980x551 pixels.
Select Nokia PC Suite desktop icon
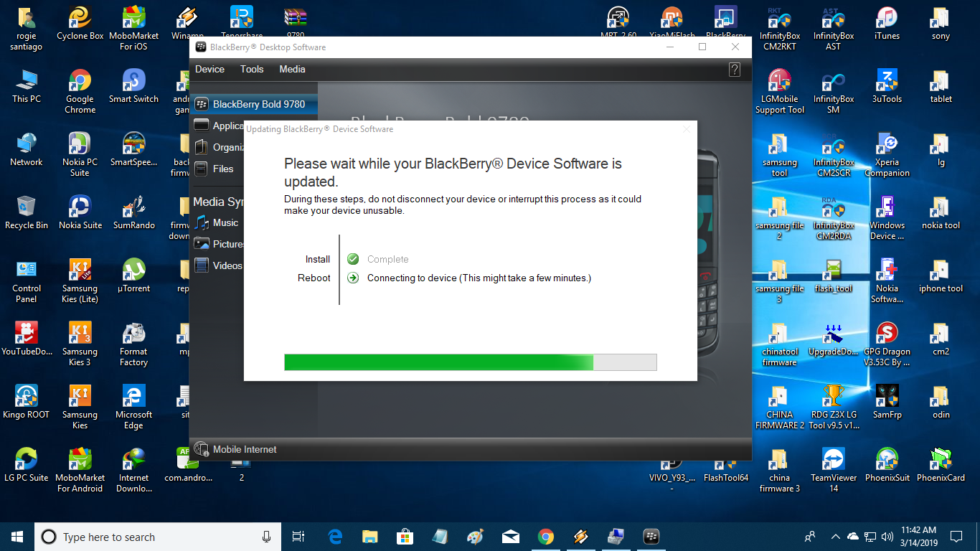(80, 155)
